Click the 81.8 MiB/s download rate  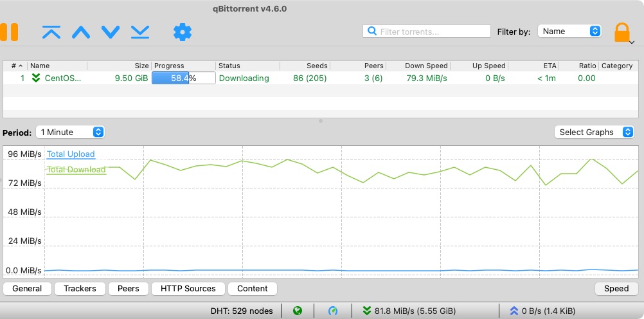tap(415, 311)
